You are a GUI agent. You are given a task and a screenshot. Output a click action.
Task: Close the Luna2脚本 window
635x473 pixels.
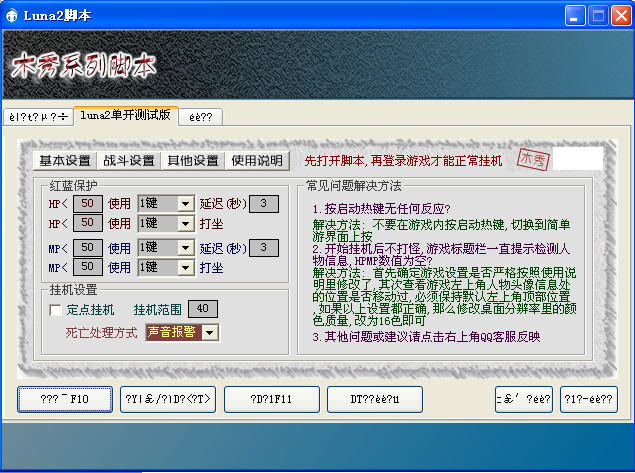tap(621, 16)
